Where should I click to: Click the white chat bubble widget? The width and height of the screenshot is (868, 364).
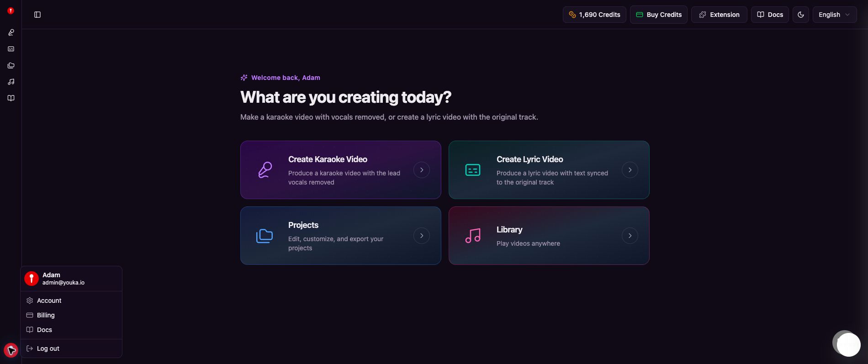(x=848, y=344)
